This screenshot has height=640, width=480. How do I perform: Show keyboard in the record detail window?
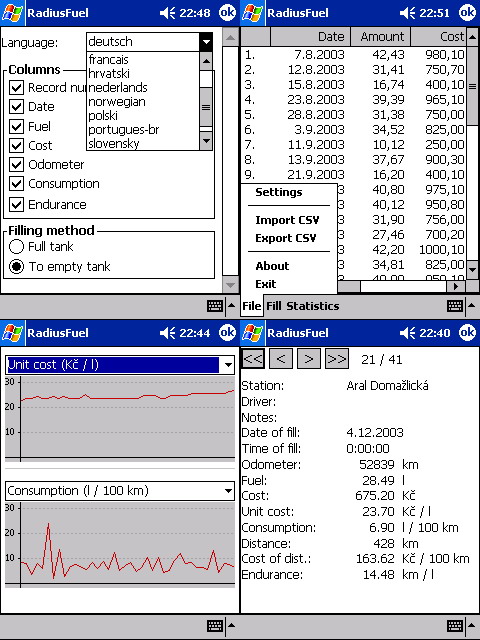point(455,626)
